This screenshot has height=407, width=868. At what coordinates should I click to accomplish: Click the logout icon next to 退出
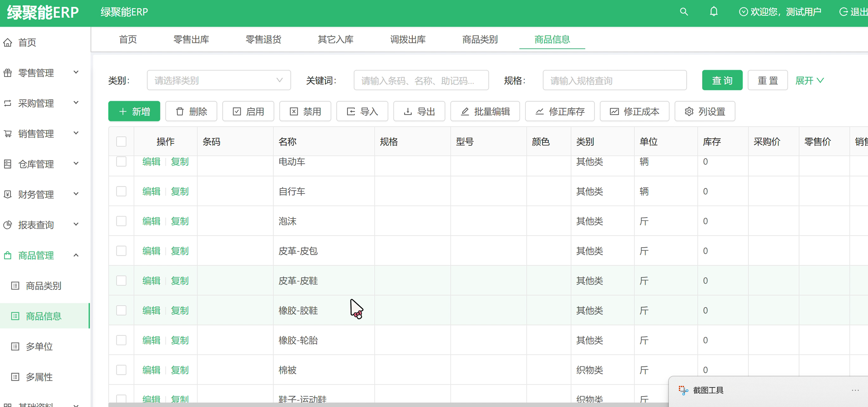point(843,12)
